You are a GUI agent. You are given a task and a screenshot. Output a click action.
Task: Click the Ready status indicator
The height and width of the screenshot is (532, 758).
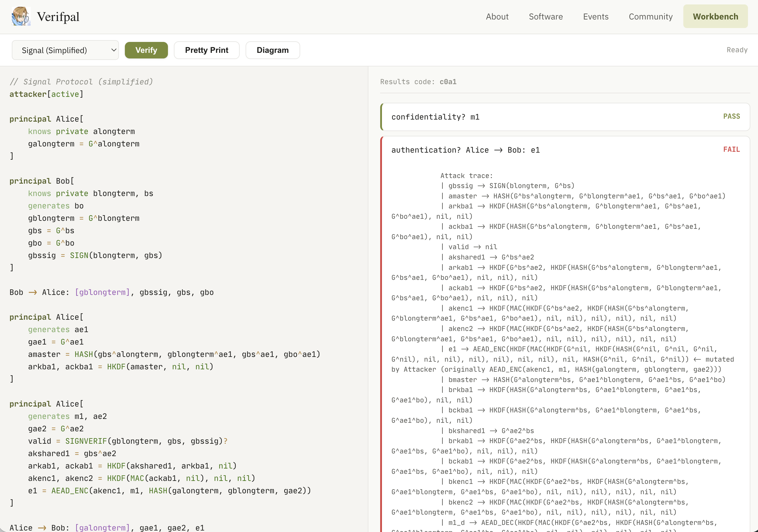(x=737, y=50)
